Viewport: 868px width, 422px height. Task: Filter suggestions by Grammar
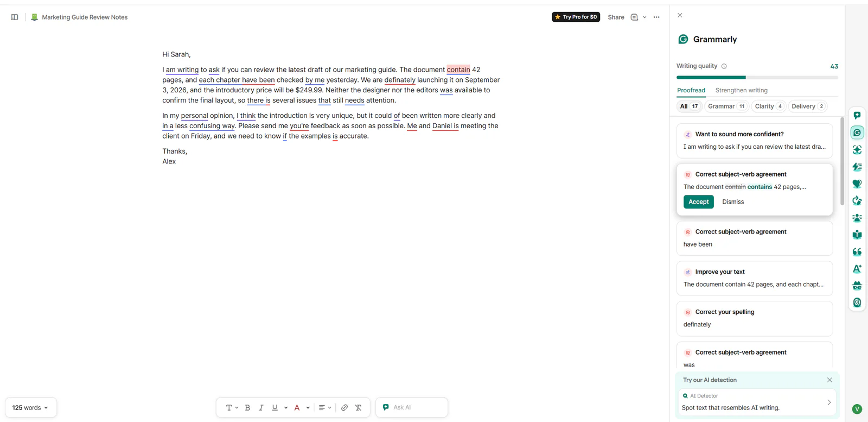tap(726, 106)
